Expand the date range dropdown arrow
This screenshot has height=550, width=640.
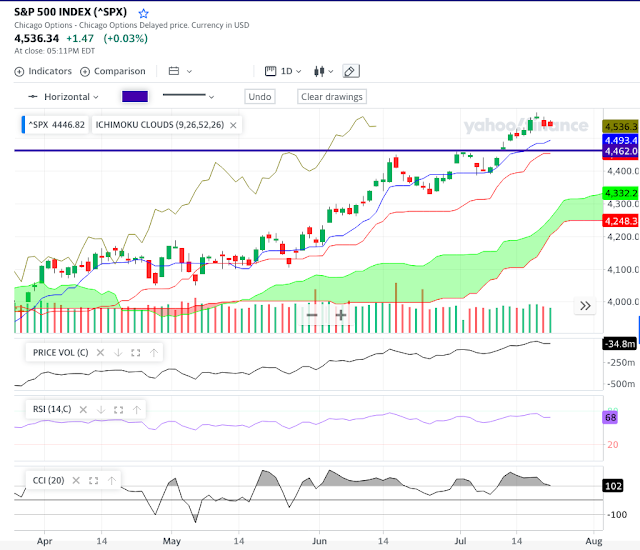click(189, 71)
